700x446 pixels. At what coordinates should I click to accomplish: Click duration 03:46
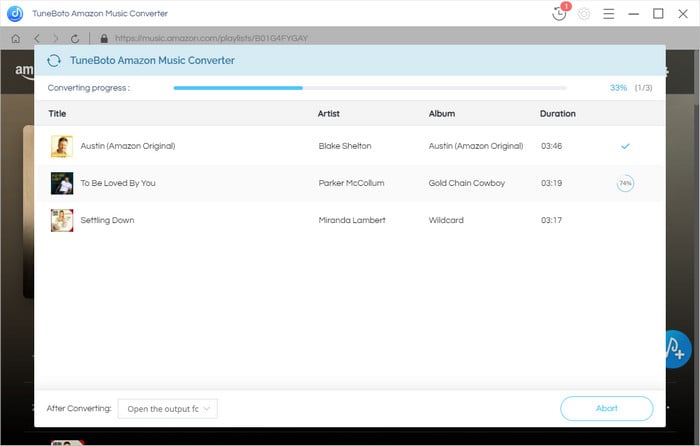(551, 146)
